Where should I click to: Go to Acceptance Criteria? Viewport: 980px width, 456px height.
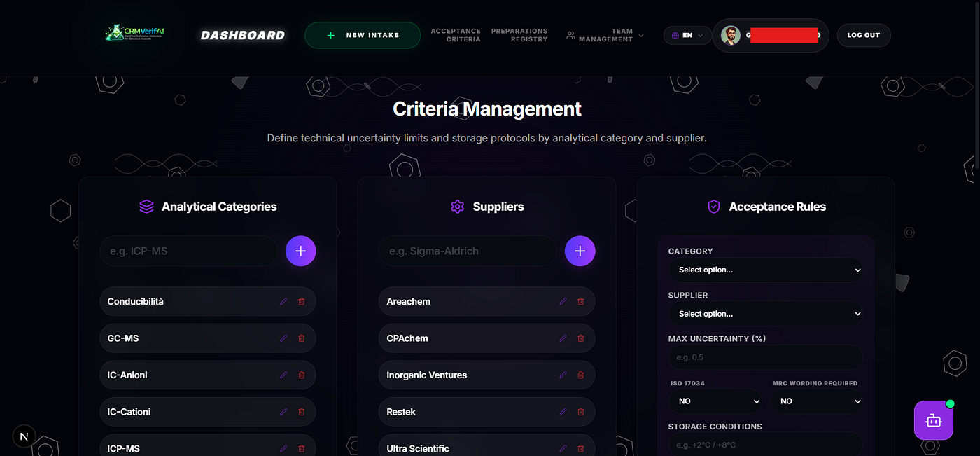pos(456,35)
